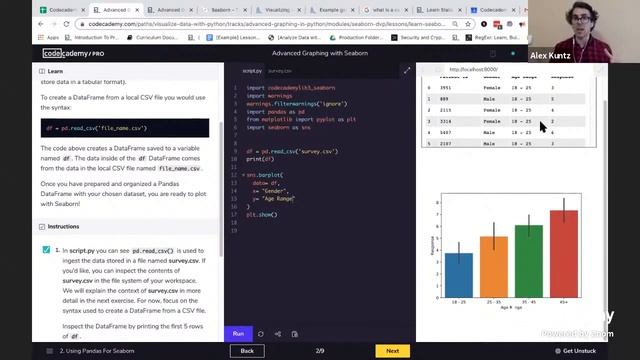640x360 pixels.
Task: Click the copy-to-clipboard icon in editor footer
Action: pos(295,334)
